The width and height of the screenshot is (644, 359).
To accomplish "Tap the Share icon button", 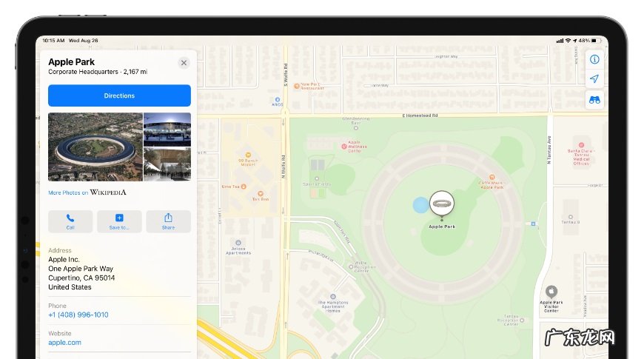I will pyautogui.click(x=168, y=221).
